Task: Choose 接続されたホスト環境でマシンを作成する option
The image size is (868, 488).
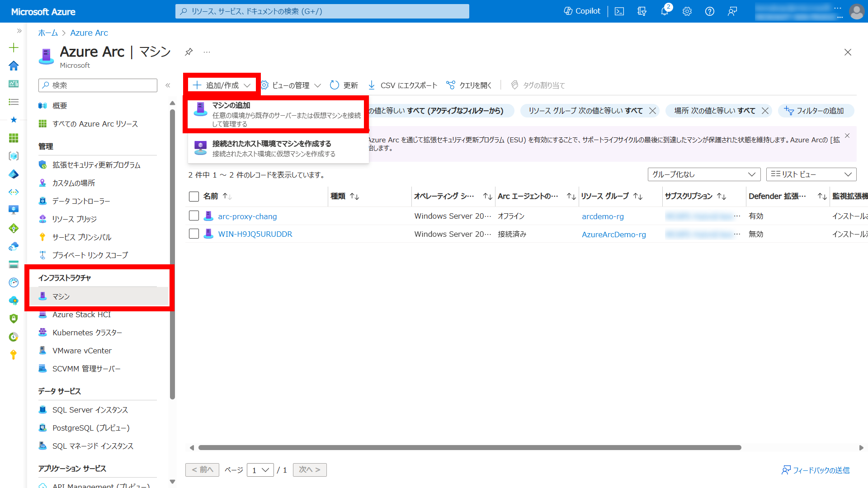Action: [x=278, y=149]
